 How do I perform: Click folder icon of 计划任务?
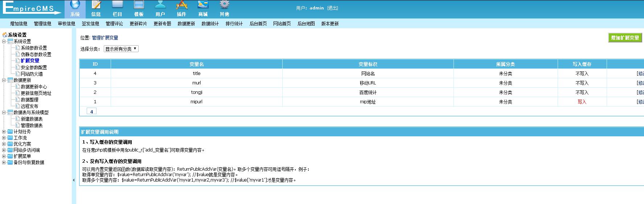10,132
